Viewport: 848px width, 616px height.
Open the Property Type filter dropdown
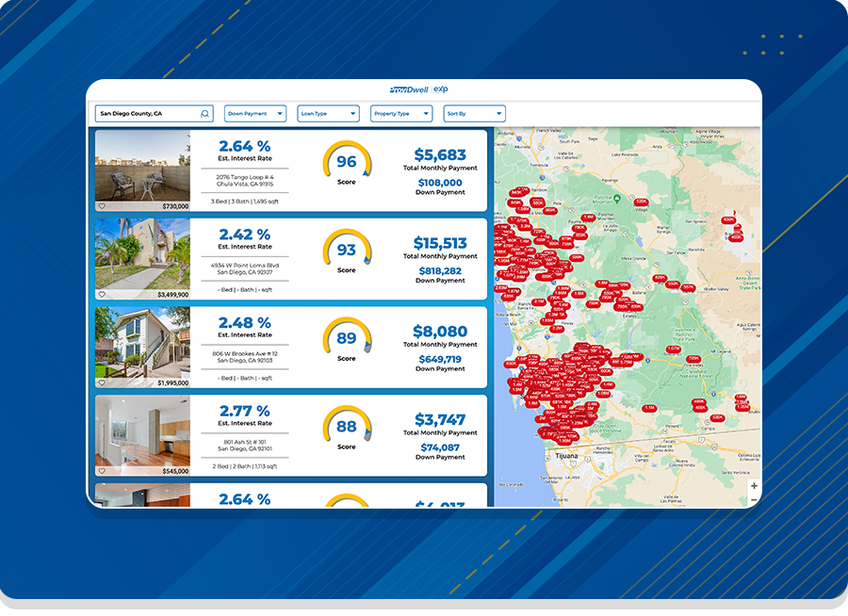[x=401, y=114]
